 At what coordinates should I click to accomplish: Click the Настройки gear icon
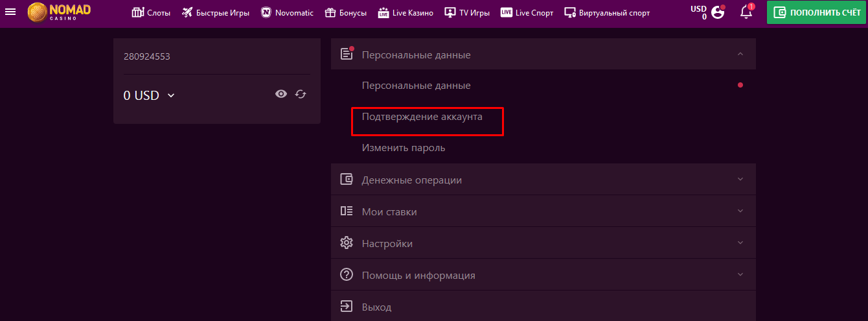[347, 243]
